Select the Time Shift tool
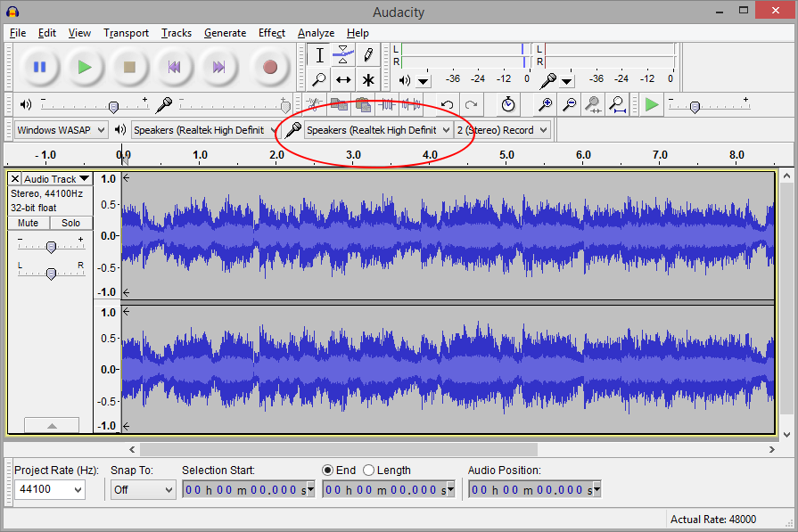 343,79
